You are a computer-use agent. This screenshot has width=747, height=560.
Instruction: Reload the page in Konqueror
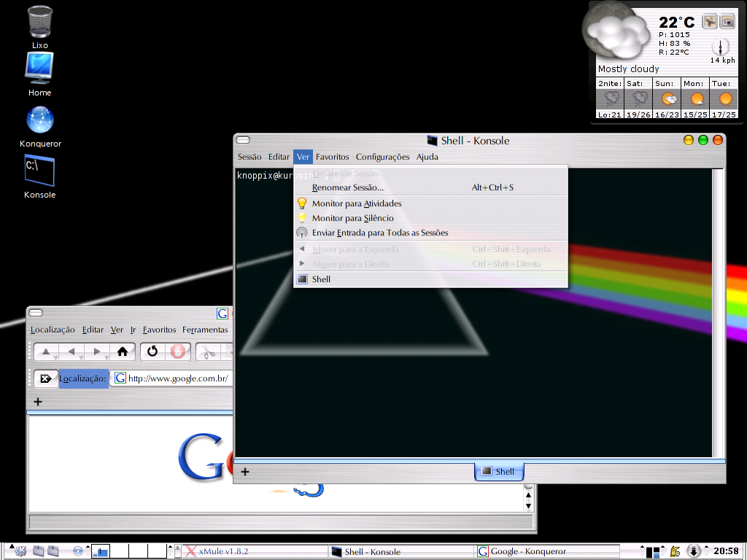point(152,352)
